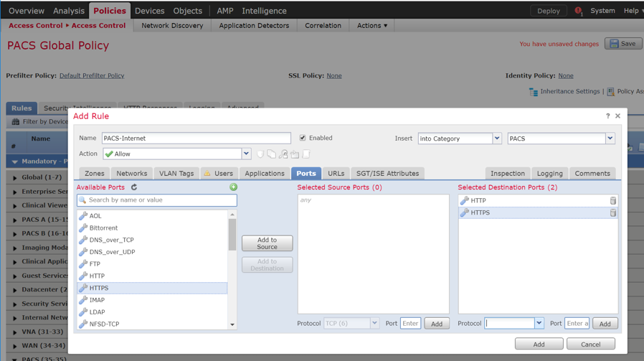Open the source Protocol TCP (6) dropdown
Screen dimensions: 644x361
point(374,324)
